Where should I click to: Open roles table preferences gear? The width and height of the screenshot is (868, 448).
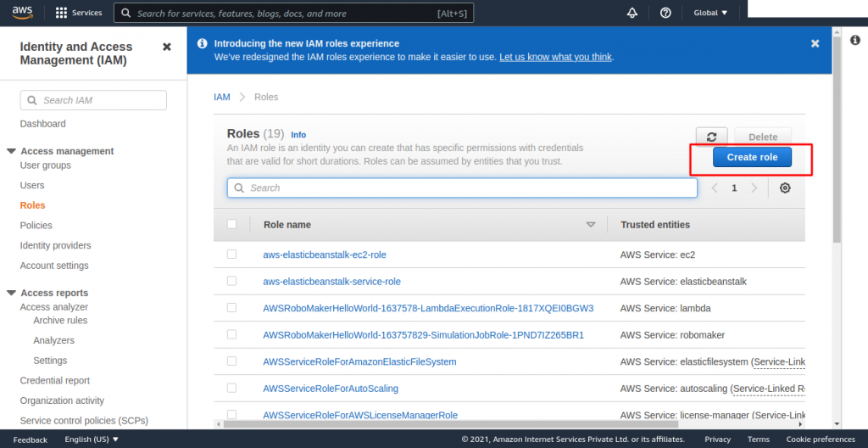(x=785, y=188)
